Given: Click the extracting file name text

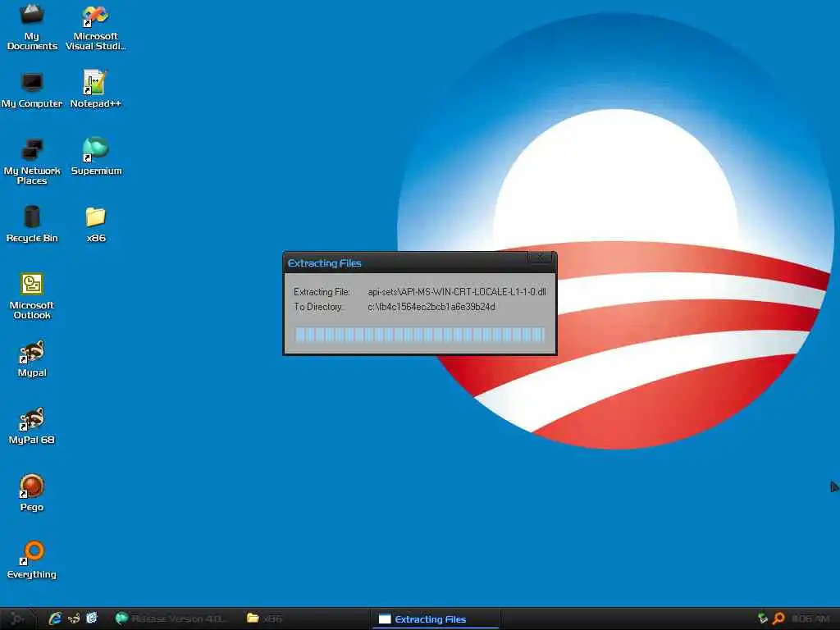Looking at the screenshot, I should pos(457,292).
